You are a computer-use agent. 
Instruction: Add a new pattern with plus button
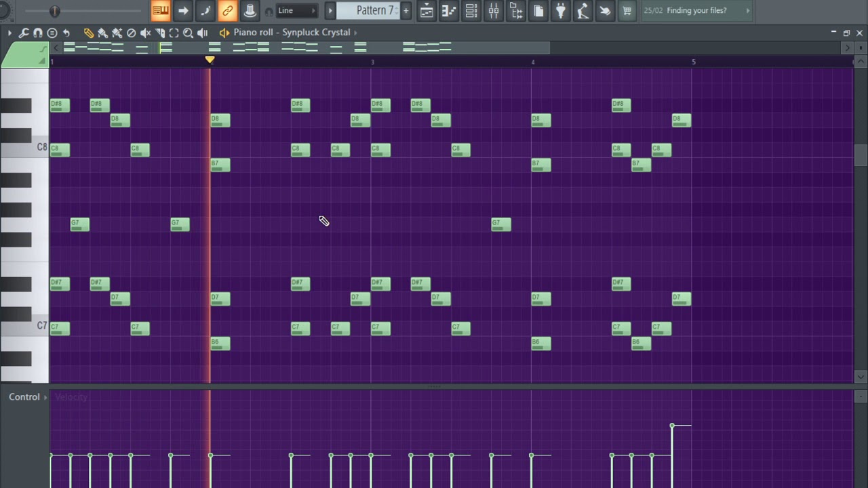(406, 10)
